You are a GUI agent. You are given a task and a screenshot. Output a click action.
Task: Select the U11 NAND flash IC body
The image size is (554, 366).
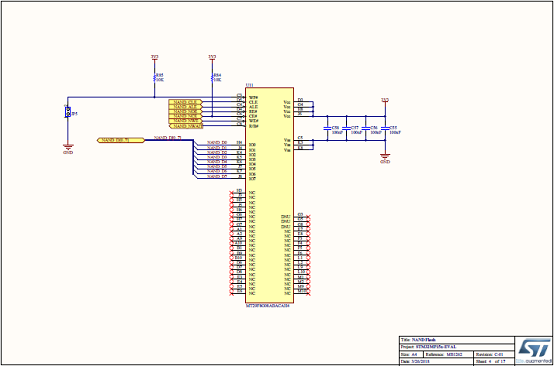[x=269, y=195]
